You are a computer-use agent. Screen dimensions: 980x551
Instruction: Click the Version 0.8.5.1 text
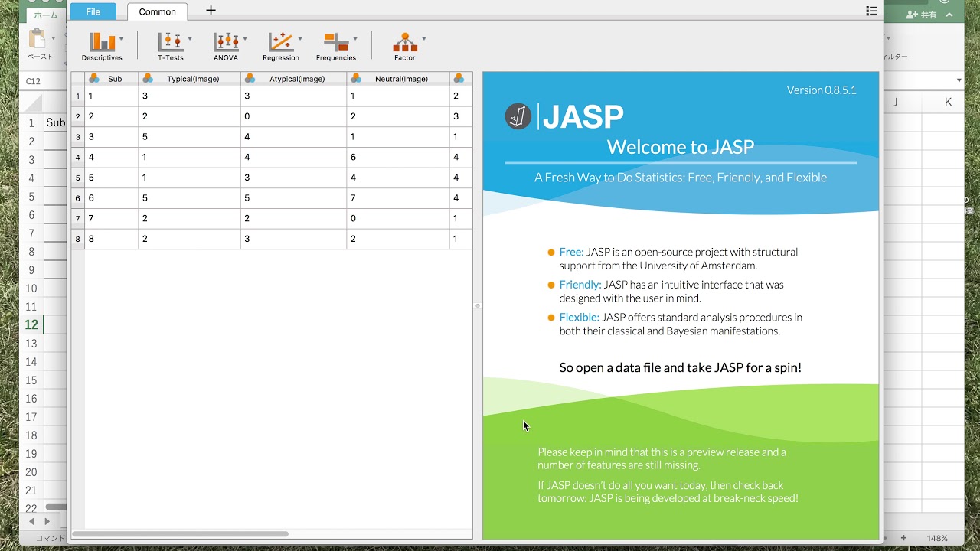[x=822, y=90]
